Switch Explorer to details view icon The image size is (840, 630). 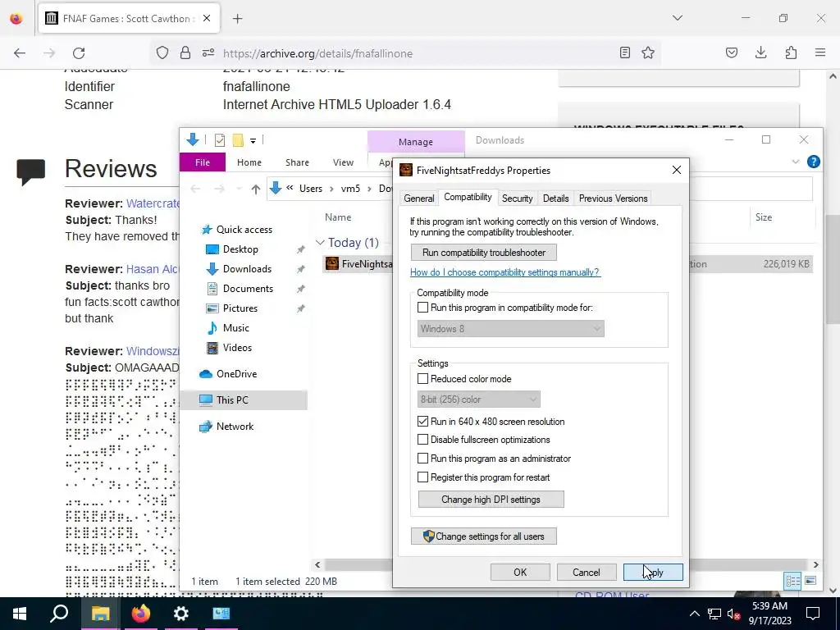coord(792,582)
